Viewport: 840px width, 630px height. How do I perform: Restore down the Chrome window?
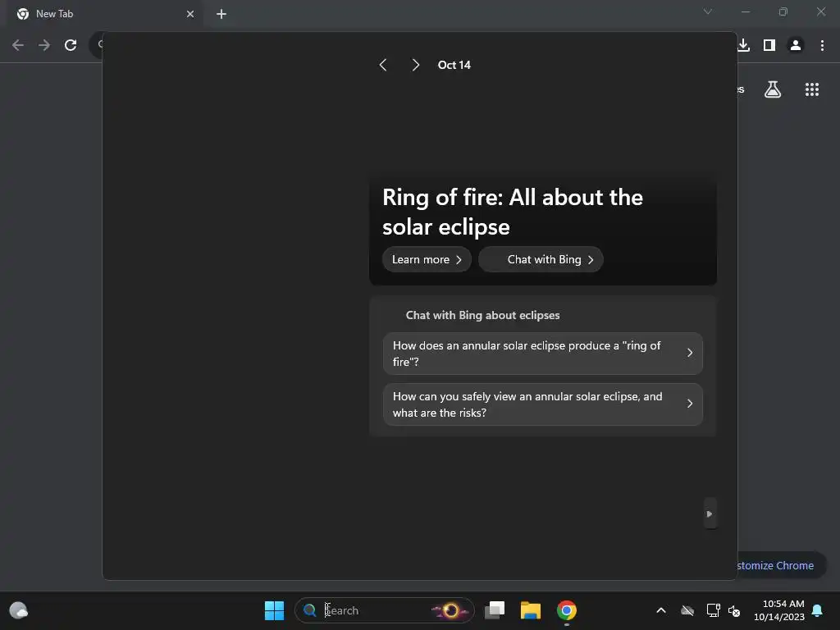click(x=783, y=11)
